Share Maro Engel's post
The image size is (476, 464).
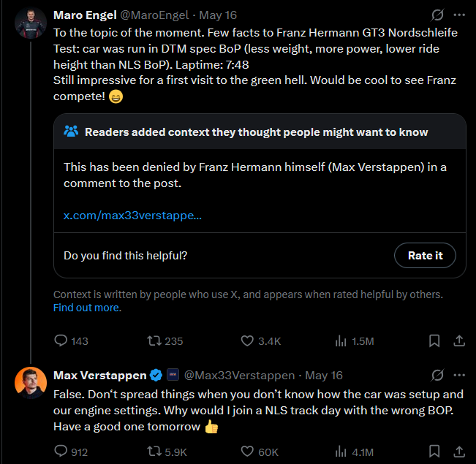click(x=459, y=341)
